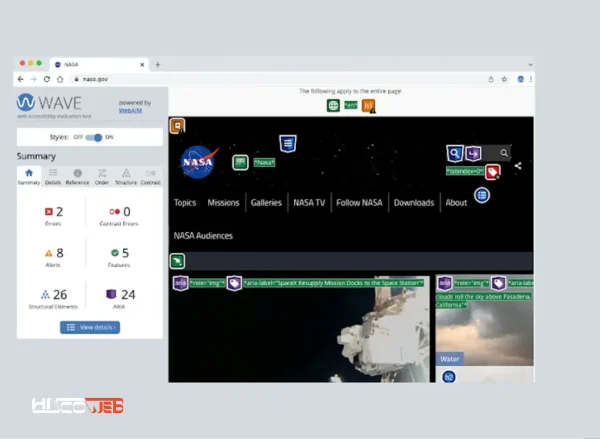
Task: Click the green globe language icon
Action: (333, 105)
